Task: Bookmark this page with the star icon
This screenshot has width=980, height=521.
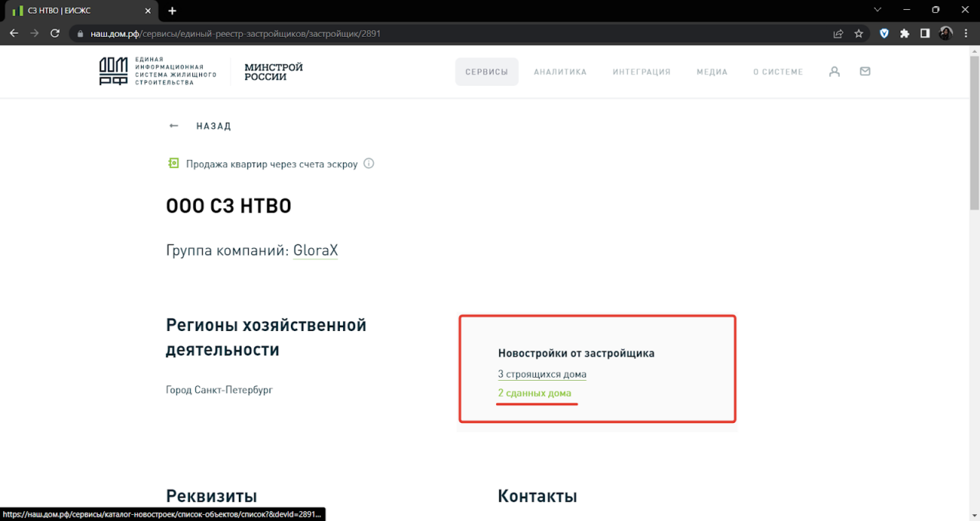Action: tap(859, 33)
